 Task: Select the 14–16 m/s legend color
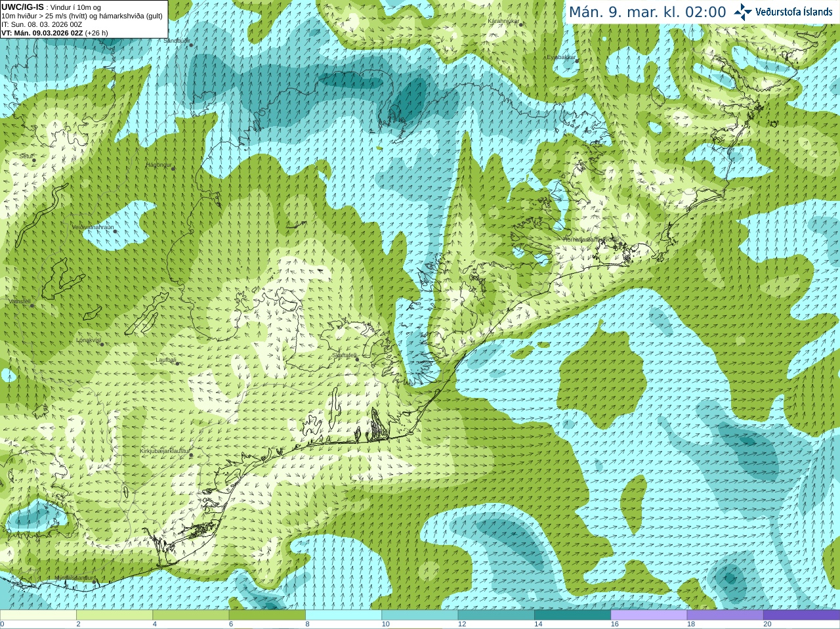572,615
